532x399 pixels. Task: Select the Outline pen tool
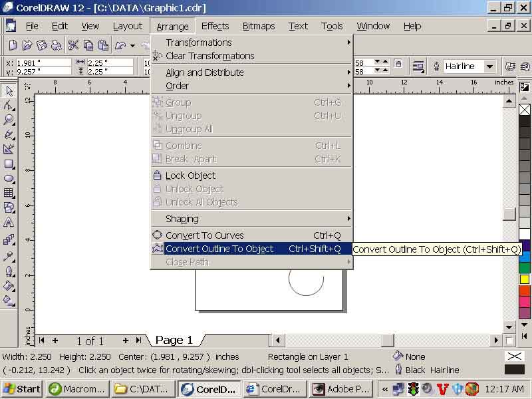(9, 271)
